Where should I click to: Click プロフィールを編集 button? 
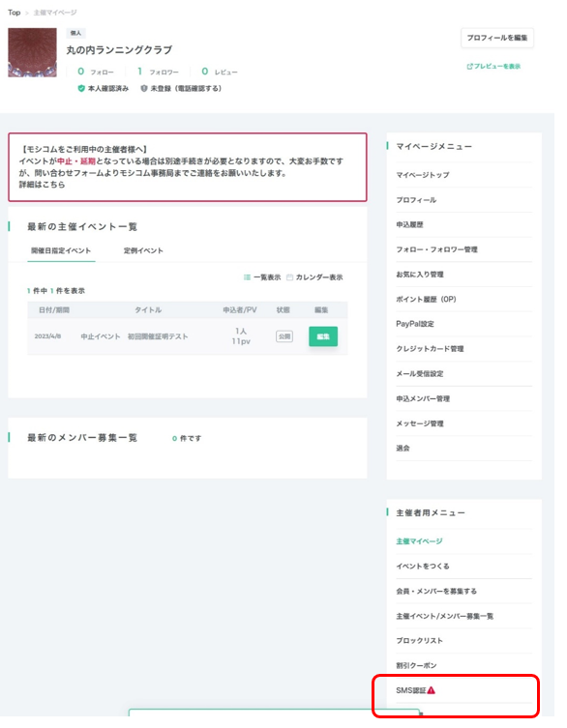tap(497, 38)
